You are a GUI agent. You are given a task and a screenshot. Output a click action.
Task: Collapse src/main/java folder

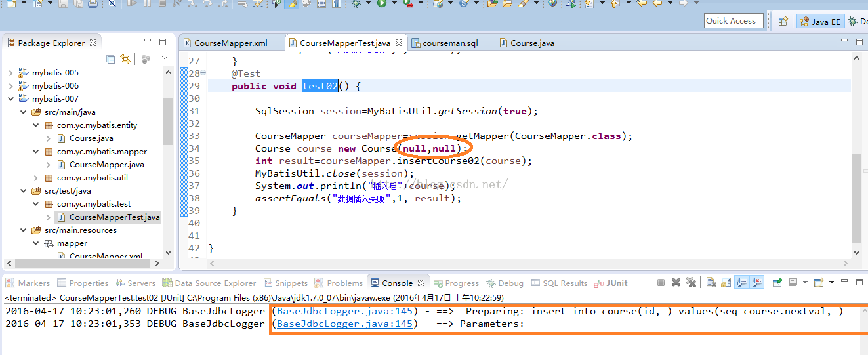point(23,112)
